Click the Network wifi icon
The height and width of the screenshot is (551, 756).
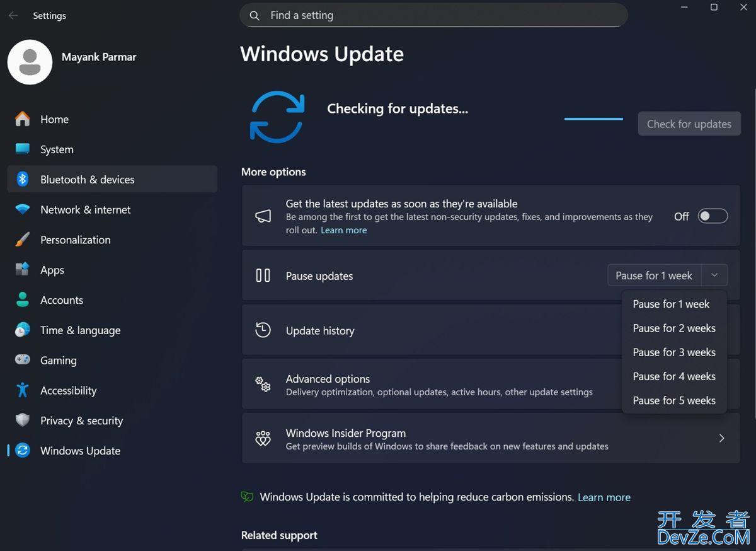click(23, 209)
